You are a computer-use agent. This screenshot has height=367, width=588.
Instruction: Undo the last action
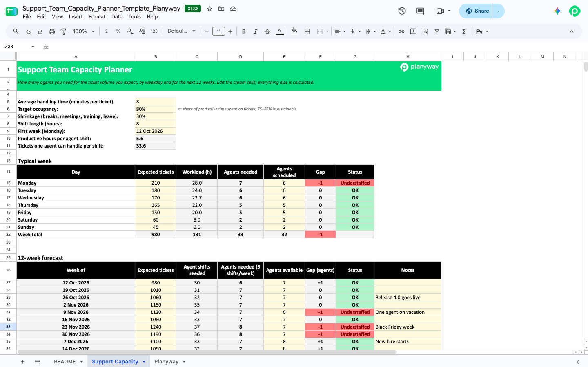pos(28,31)
